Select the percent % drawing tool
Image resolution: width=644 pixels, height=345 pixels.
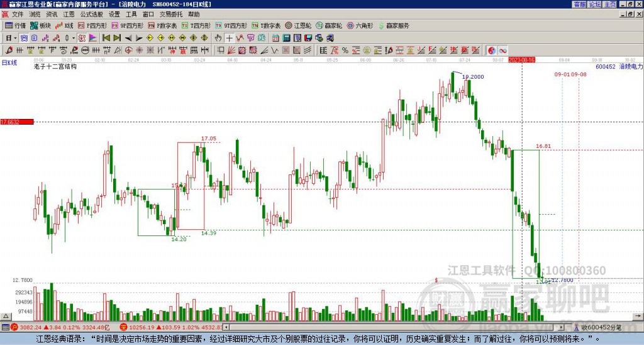pyautogui.click(x=345, y=50)
